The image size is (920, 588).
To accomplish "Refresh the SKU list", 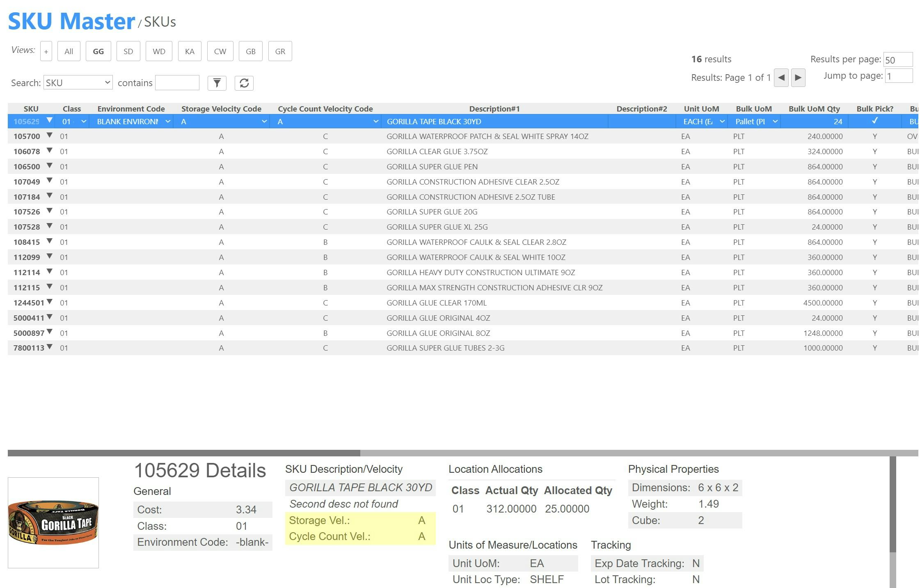I will pyautogui.click(x=244, y=83).
